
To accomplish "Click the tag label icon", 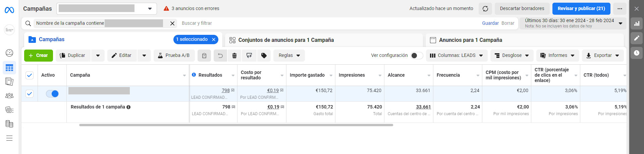I will tap(264, 56).
